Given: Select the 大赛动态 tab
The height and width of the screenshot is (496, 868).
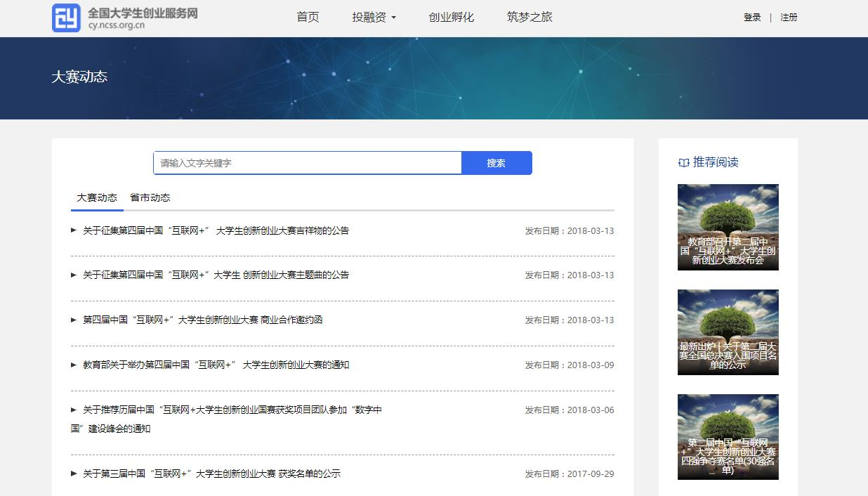Looking at the screenshot, I should click(97, 197).
